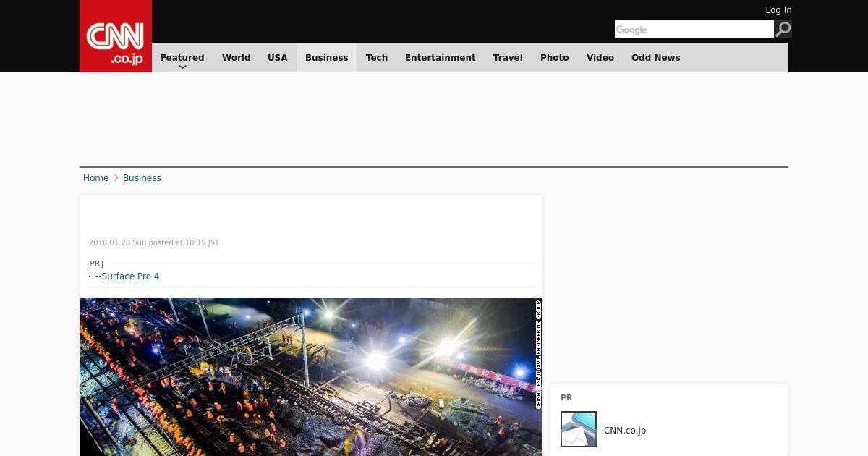Open the CNN.co.jp PR thumbnail icon
Screen dimensions: 868x456
pyautogui.click(x=579, y=429)
